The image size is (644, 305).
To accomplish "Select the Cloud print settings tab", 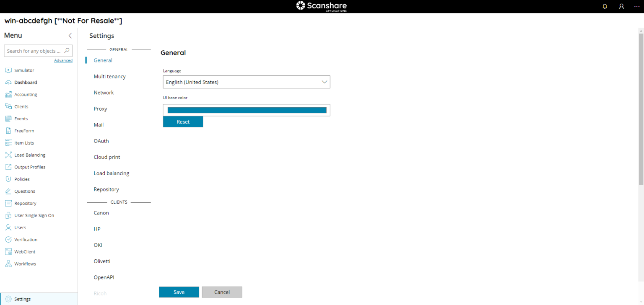I will click(x=107, y=157).
